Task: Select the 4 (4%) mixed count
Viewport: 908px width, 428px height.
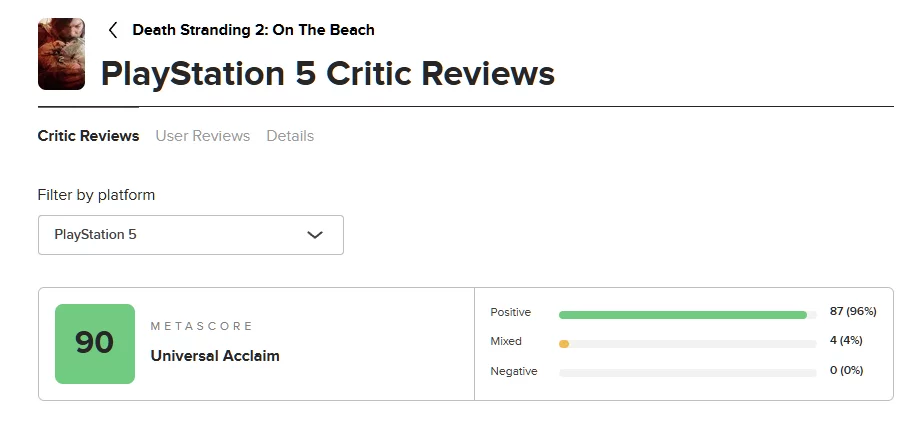Action: pos(846,341)
